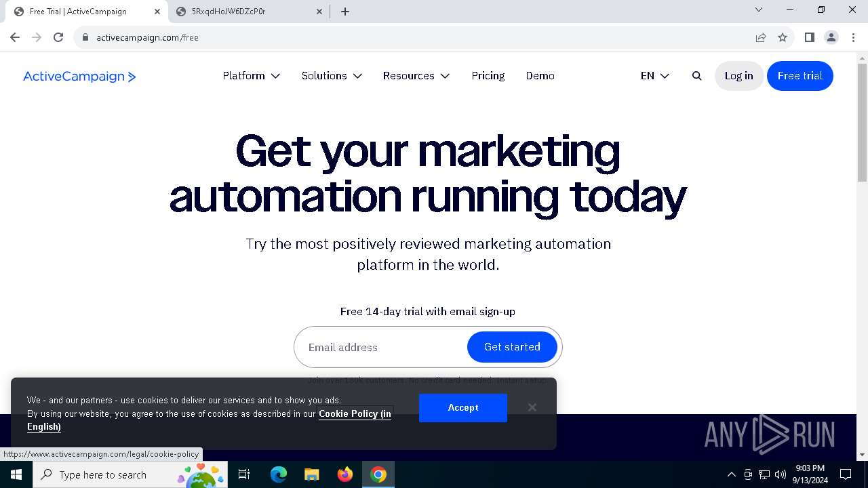Share this page icon in address bar
Viewport: 868px width, 488px height.
point(761,37)
